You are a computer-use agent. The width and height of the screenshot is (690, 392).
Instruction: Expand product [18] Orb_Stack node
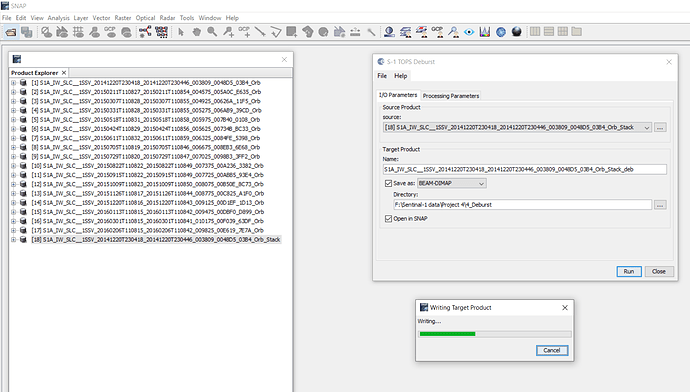click(x=13, y=240)
